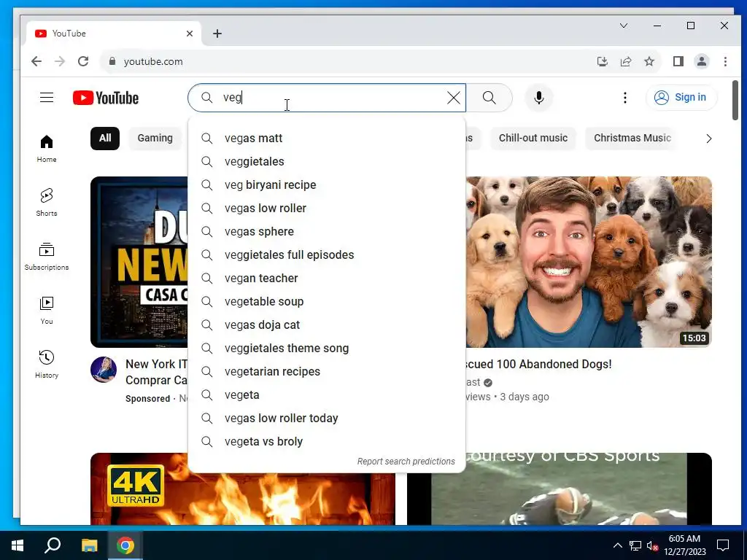Open Shorts from the sidebar
The height and width of the screenshot is (560, 747).
pyautogui.click(x=47, y=203)
